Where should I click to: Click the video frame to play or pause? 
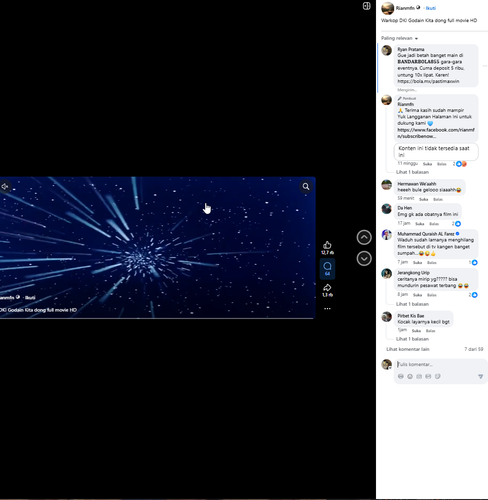point(157,247)
